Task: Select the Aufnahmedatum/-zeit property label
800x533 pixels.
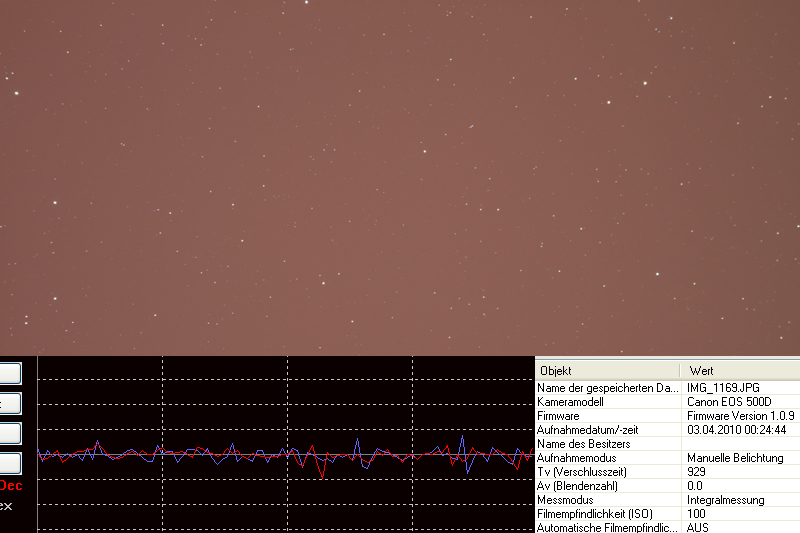Action: tap(591, 429)
